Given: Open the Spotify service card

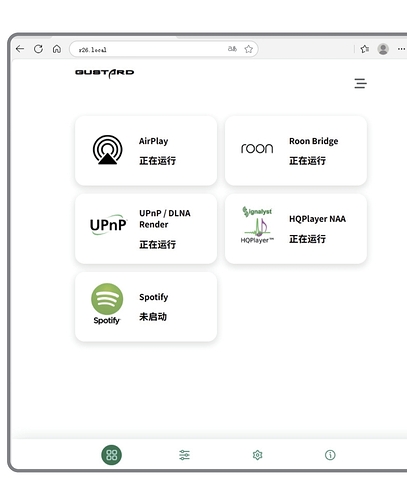Looking at the screenshot, I should pyautogui.click(x=146, y=307).
